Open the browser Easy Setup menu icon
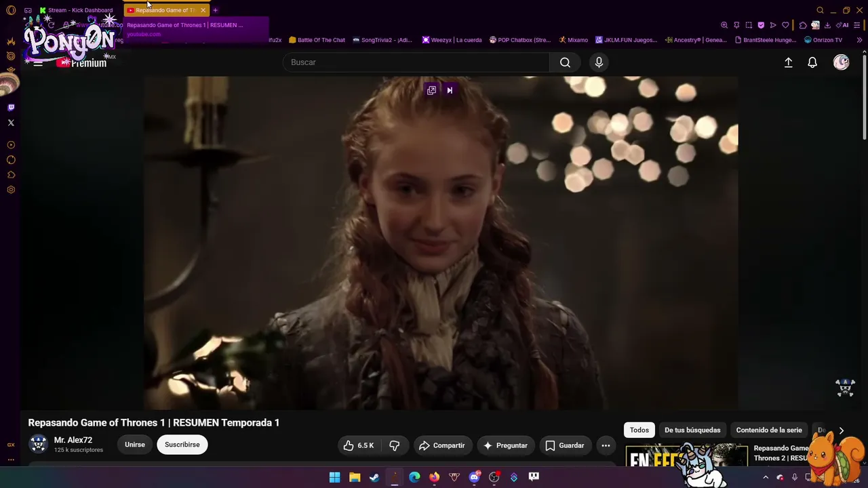The width and height of the screenshot is (868, 488). point(857,25)
